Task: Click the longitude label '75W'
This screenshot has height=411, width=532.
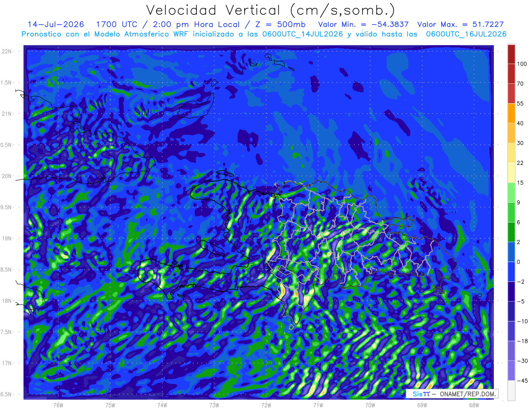Action: point(110,404)
